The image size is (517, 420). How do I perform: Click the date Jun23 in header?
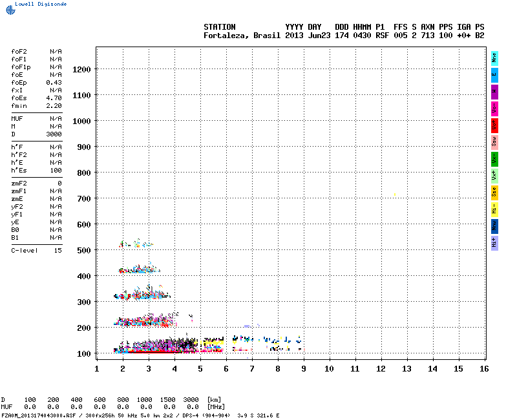click(319, 36)
